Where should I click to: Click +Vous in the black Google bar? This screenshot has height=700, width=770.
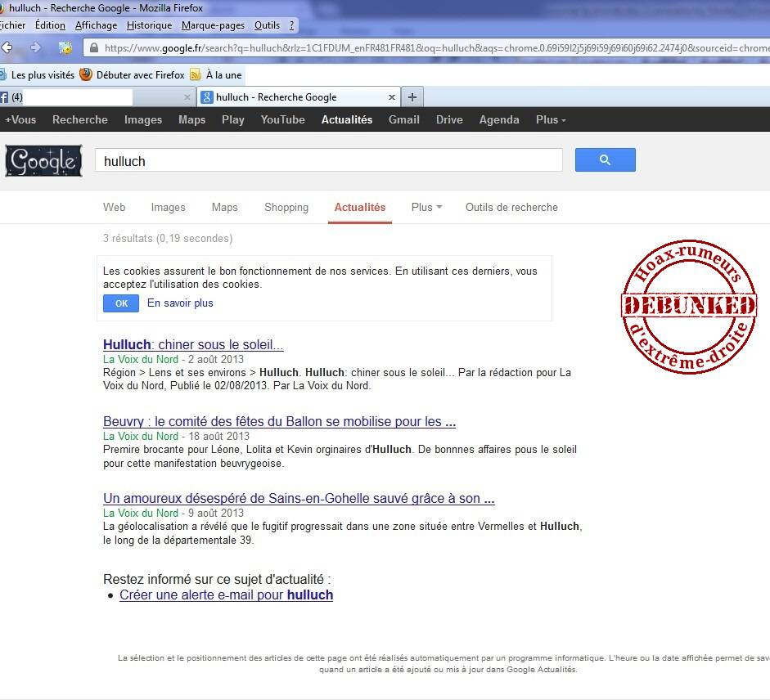(20, 119)
